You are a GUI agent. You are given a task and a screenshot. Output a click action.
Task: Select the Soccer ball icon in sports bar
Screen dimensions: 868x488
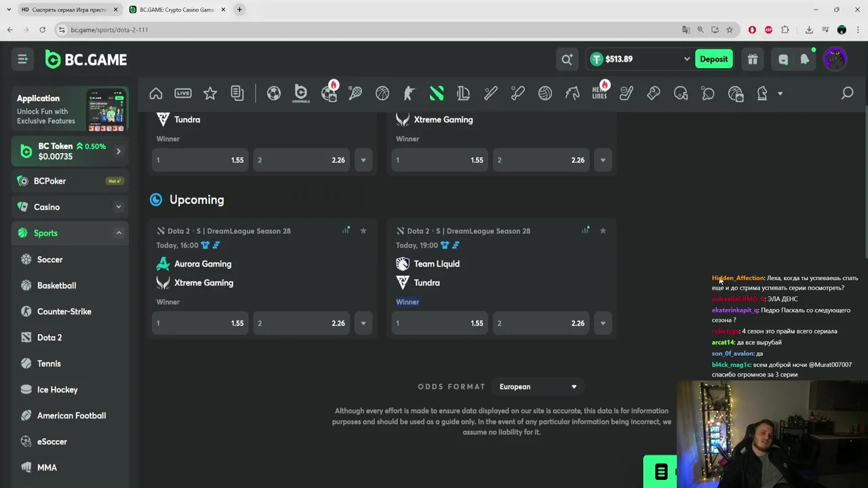tap(274, 94)
